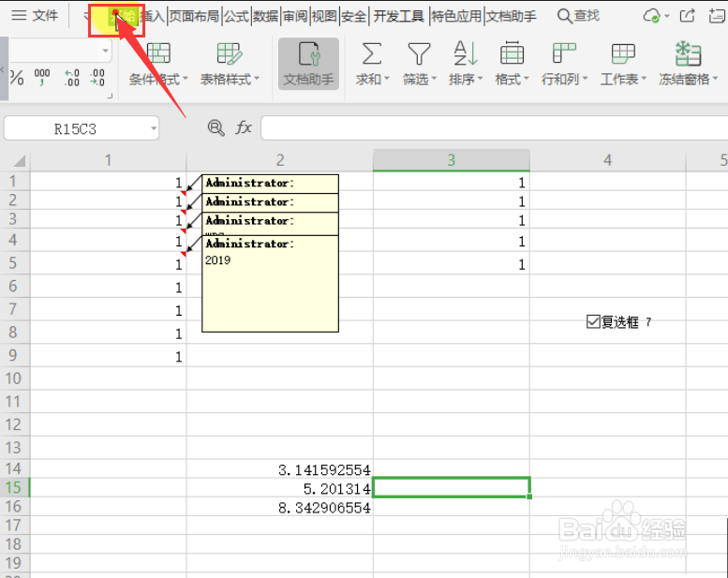Switch to the 开发工具 tab
The height and width of the screenshot is (578, 728).
pos(398,16)
